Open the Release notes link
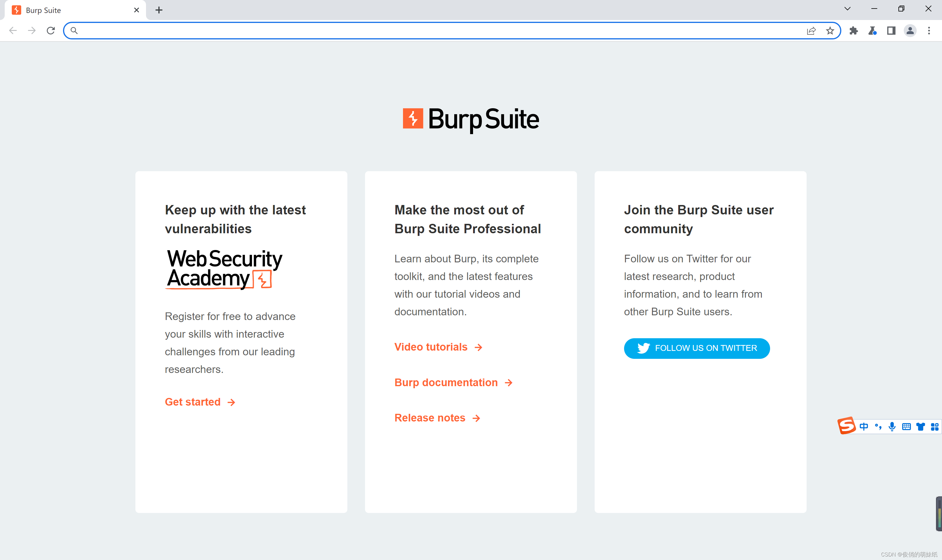Viewport: 942px width, 560px height. click(x=437, y=418)
